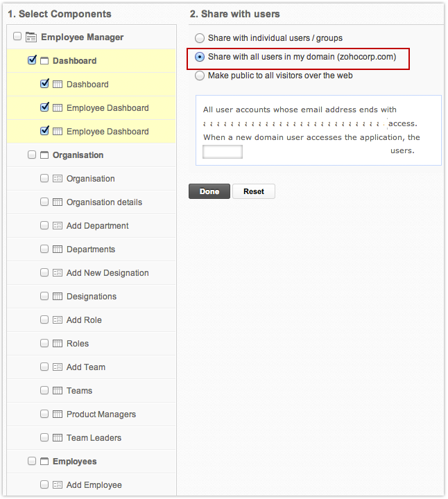Click the '2. Share with users' heading
Viewport: 448px width, 499px height.
pos(234,14)
